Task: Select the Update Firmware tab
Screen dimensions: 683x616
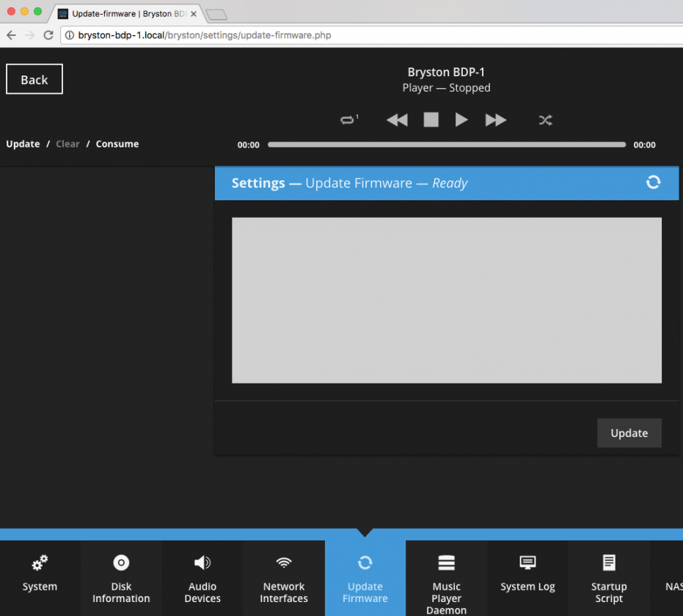Action: click(x=365, y=578)
